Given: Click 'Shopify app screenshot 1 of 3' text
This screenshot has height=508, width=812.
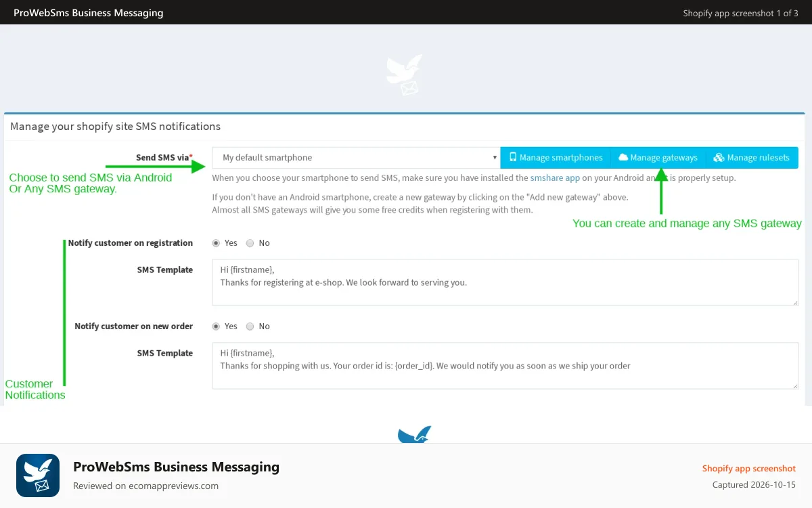Looking at the screenshot, I should pyautogui.click(x=741, y=14).
